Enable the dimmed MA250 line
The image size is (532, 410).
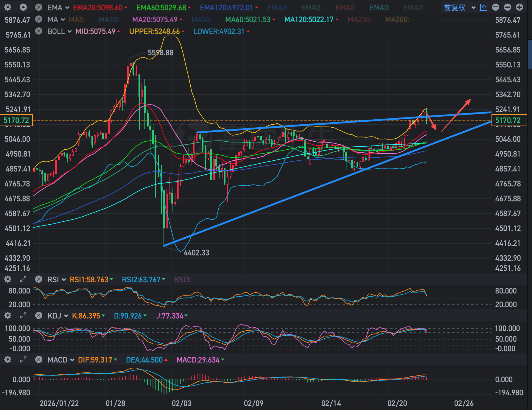coord(360,19)
